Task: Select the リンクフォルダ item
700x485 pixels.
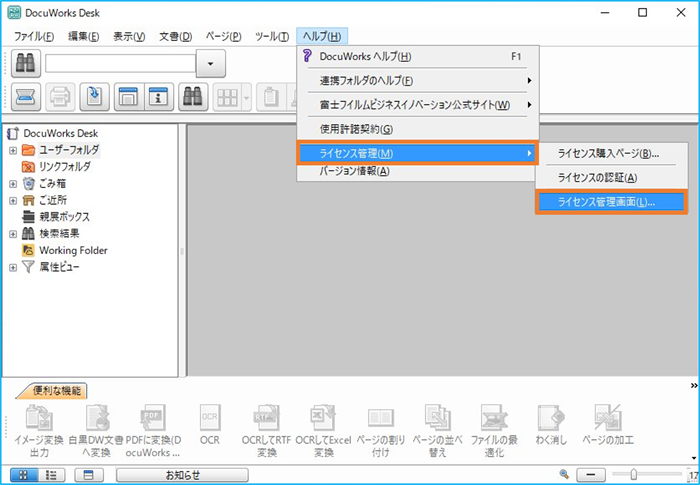Action: (65, 167)
